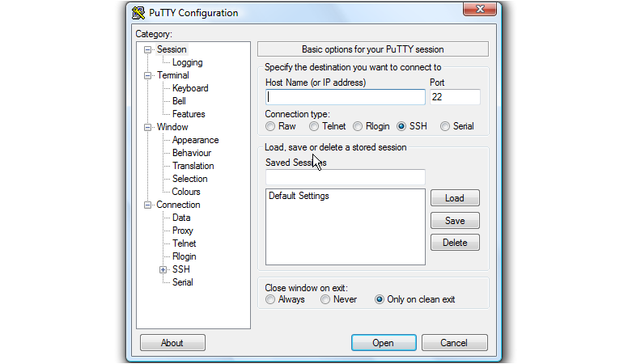Go to the Colours settings panel

[186, 192]
